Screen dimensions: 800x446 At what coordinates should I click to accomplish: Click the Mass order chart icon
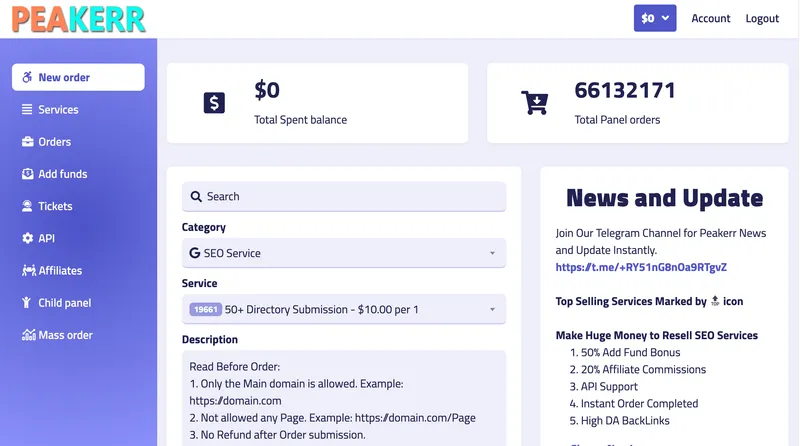(29, 335)
